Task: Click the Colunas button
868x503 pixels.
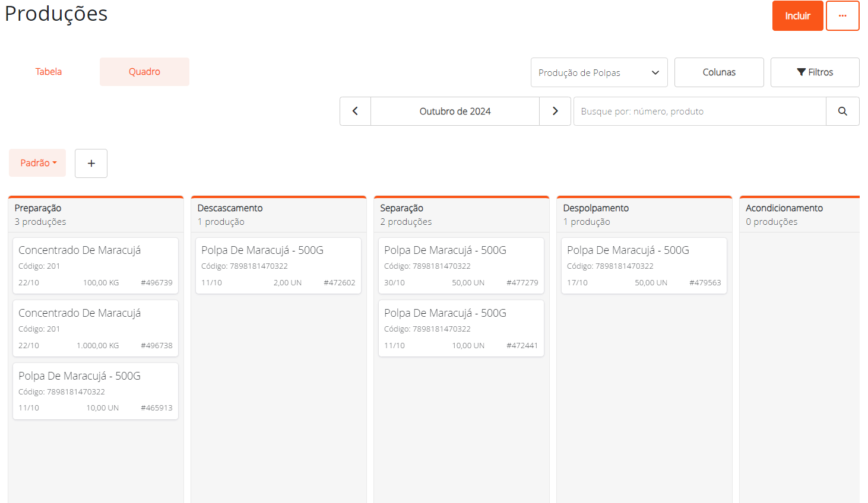Action: point(719,72)
